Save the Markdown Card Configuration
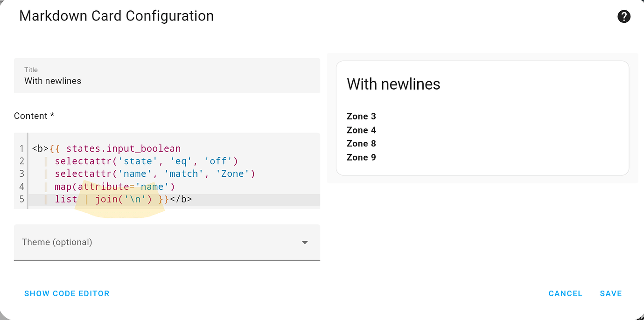644x320 pixels. point(611,293)
